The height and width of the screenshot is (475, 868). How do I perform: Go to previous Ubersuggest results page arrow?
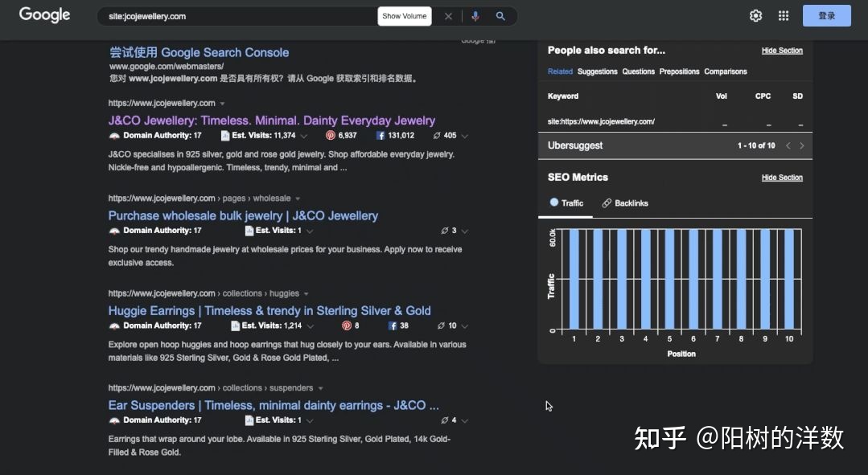[788, 145]
